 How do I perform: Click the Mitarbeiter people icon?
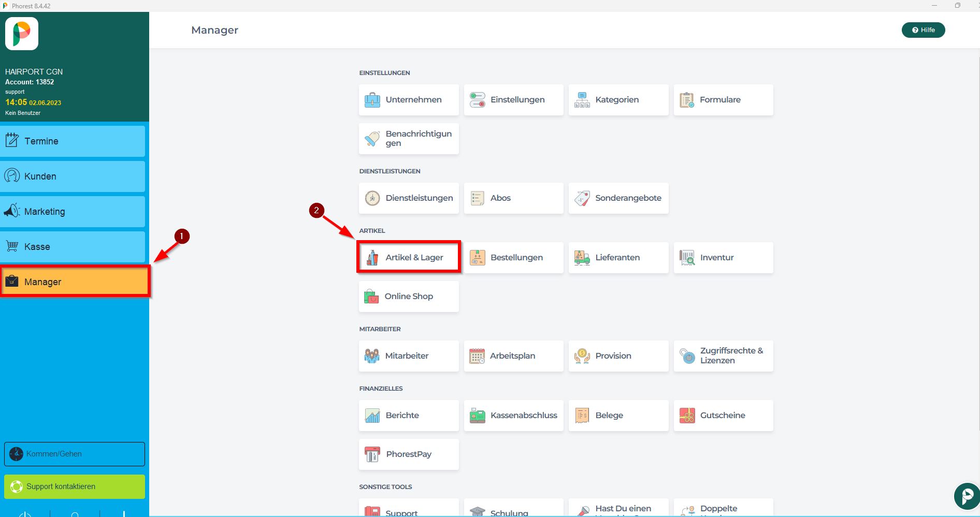point(372,356)
